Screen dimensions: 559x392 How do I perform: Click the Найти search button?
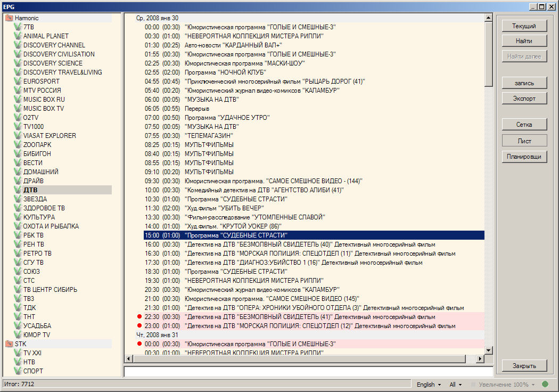(x=524, y=41)
